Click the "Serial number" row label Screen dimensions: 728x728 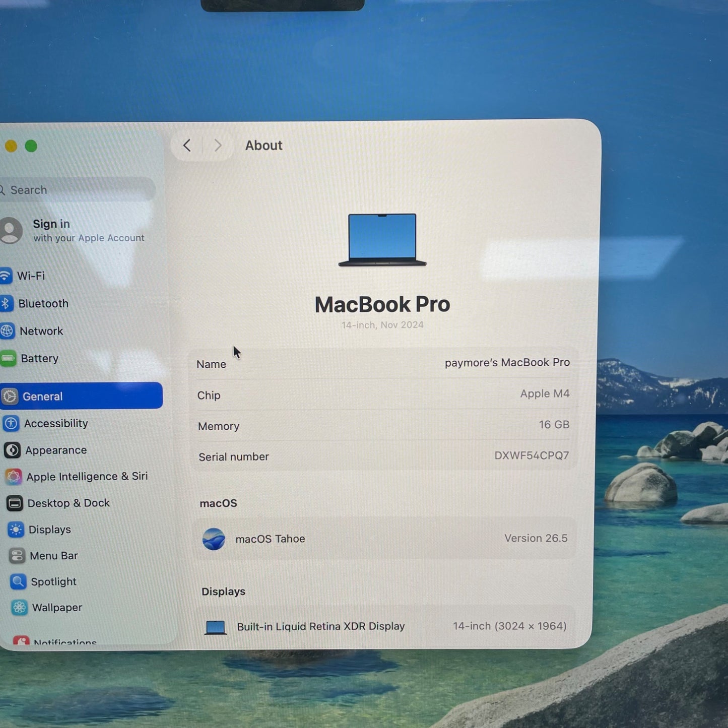point(234,457)
